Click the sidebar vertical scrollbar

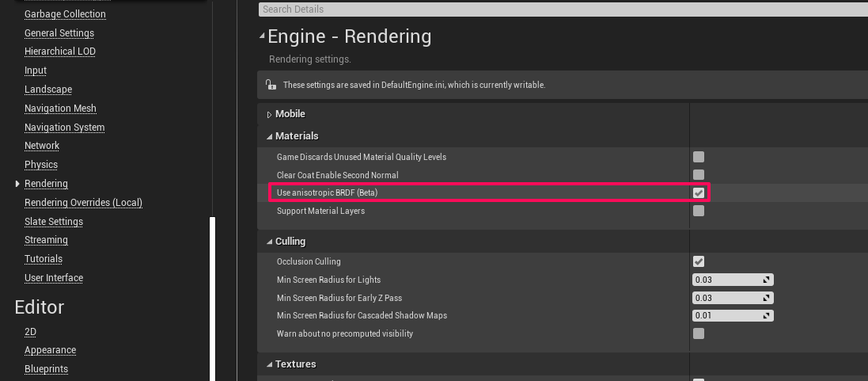point(212,299)
